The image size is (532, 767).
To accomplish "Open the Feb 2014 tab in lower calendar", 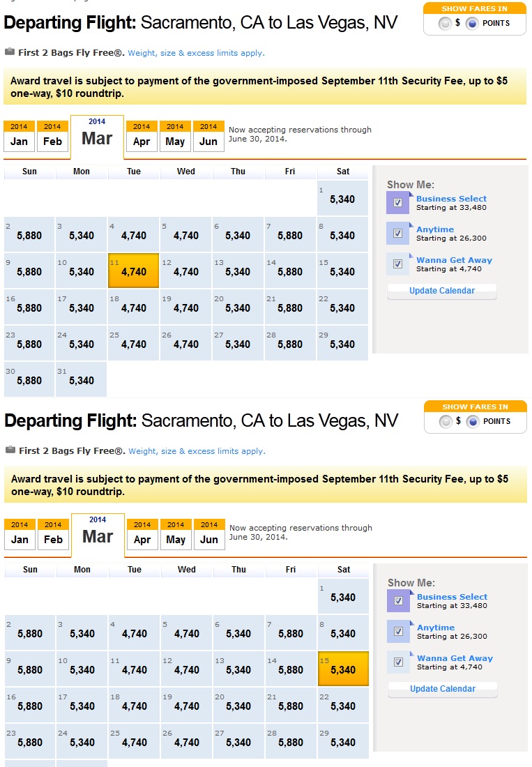I will pos(53,534).
